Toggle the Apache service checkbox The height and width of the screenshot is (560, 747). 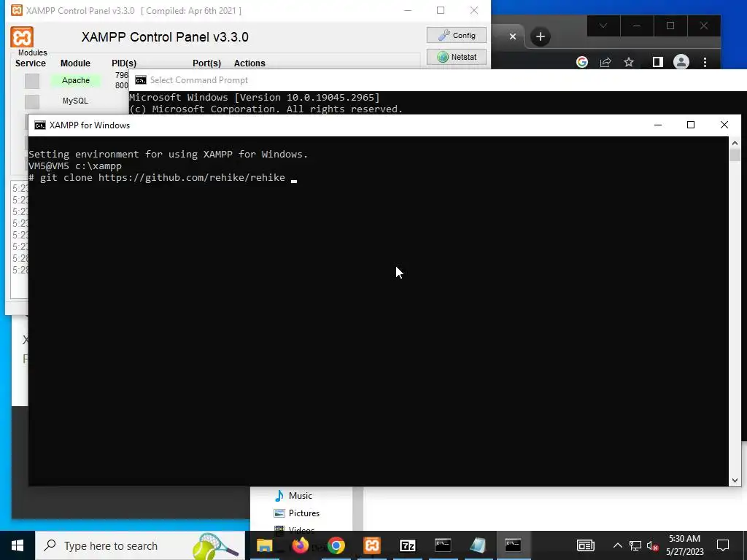click(x=32, y=80)
